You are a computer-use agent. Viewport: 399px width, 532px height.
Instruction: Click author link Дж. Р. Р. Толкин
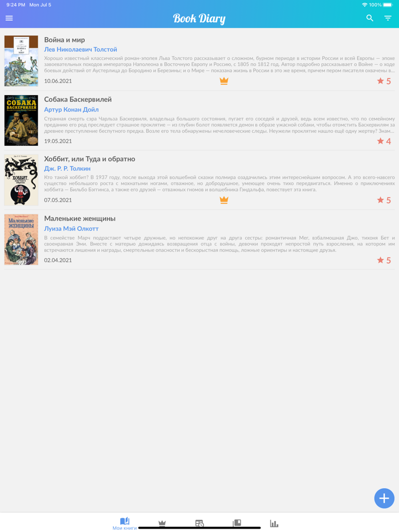pyautogui.click(x=67, y=169)
